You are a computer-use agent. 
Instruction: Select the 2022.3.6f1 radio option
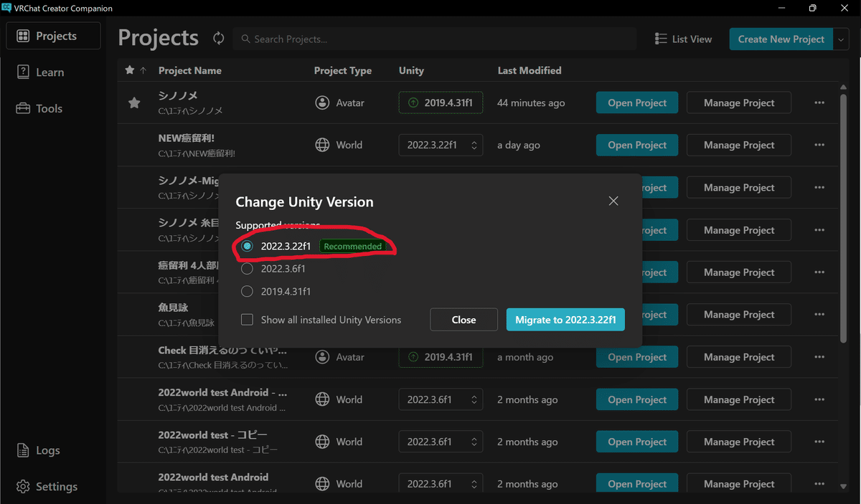click(x=247, y=269)
